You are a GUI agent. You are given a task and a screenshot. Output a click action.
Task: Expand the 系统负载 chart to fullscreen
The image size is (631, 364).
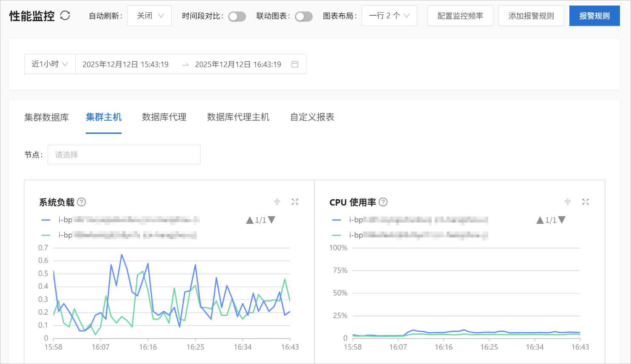click(295, 202)
